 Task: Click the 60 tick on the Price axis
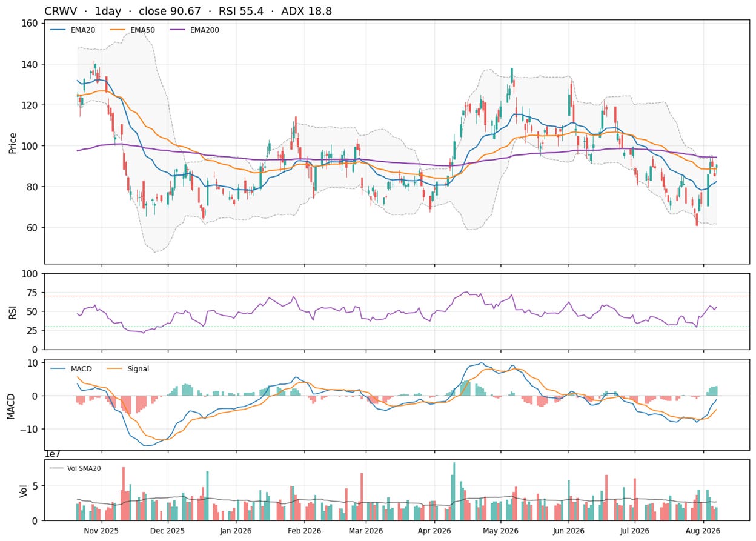point(33,228)
